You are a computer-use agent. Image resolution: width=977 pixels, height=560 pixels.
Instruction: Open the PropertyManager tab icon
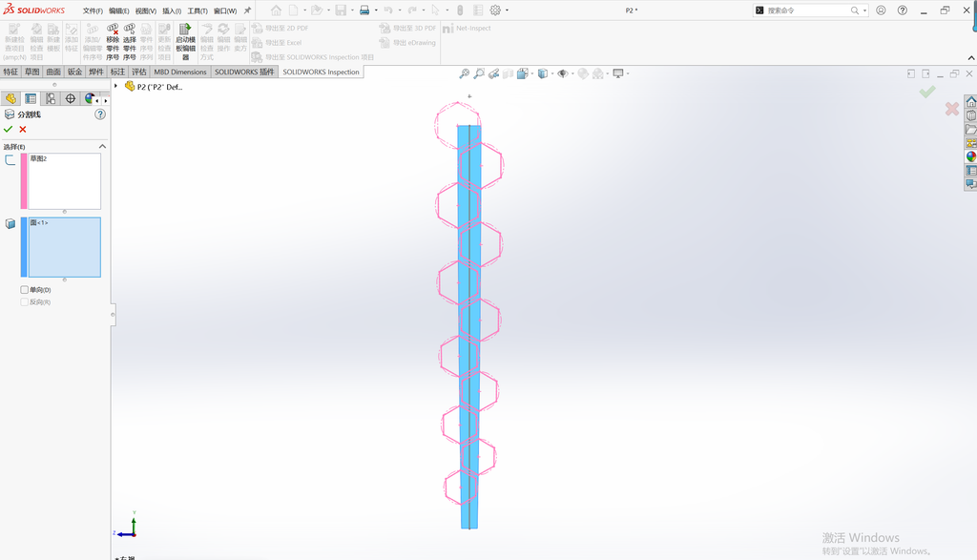[31, 99]
